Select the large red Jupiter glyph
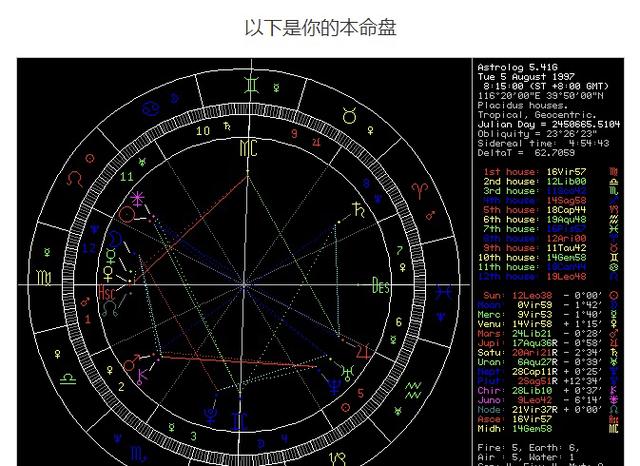Image resolution: width=640 pixels, height=466 pixels. click(363, 352)
